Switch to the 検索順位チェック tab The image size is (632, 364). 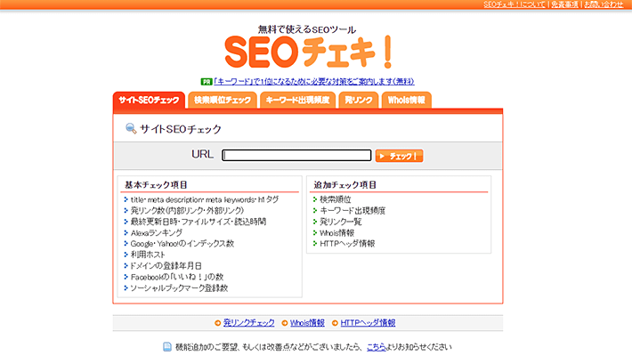[x=223, y=100]
